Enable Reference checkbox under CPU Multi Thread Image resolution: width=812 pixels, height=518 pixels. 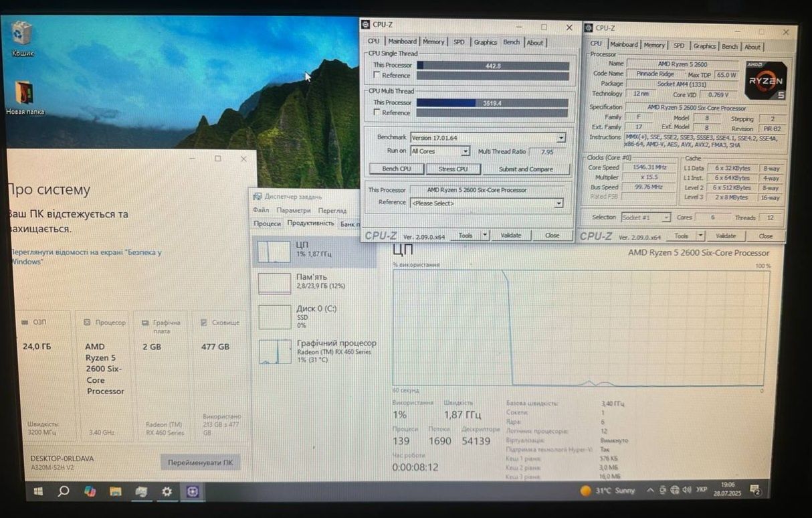click(377, 113)
